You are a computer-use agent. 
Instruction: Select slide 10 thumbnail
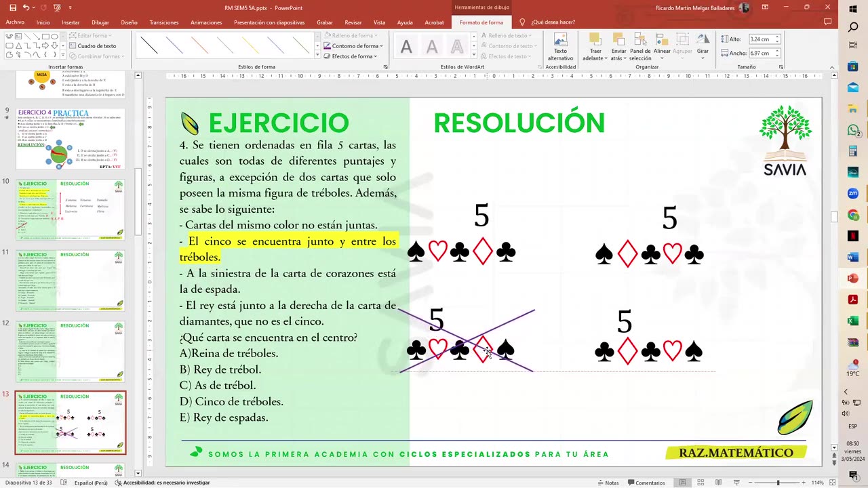tap(71, 209)
